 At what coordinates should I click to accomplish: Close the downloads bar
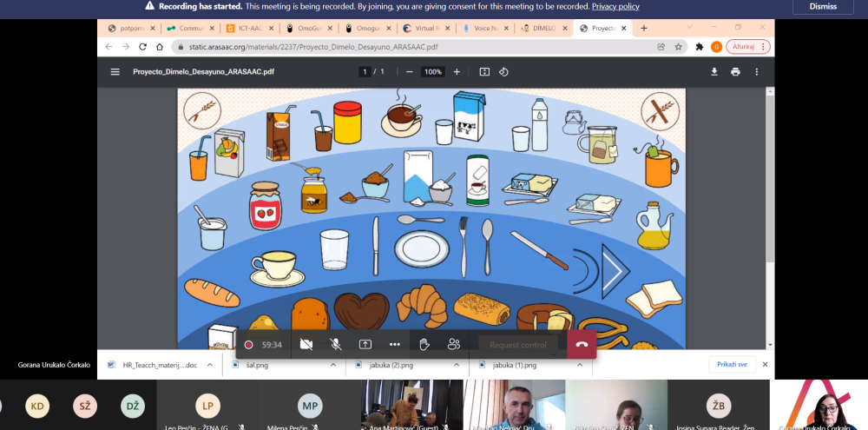(x=765, y=365)
